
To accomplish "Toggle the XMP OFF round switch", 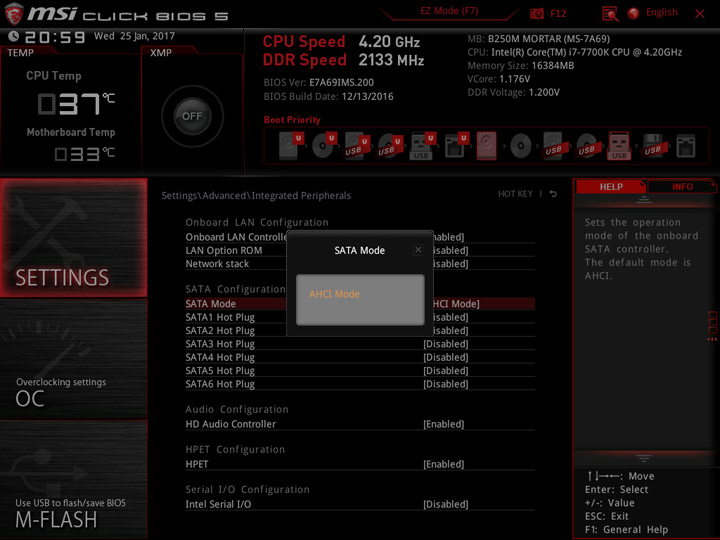I will [192, 116].
